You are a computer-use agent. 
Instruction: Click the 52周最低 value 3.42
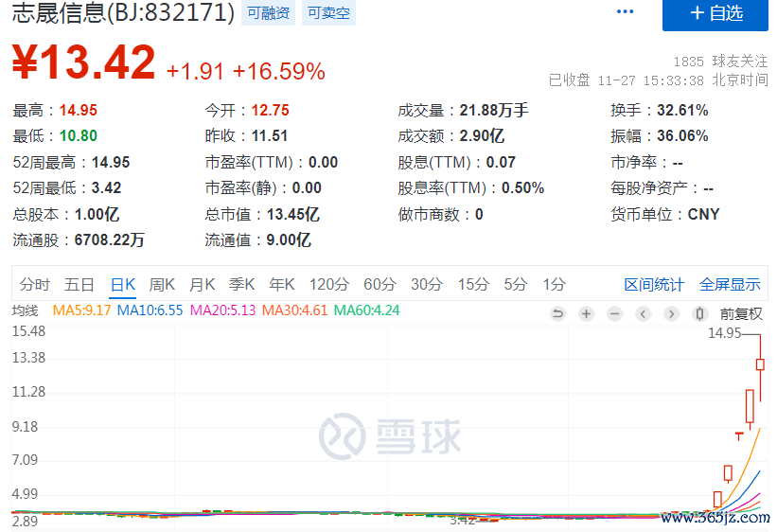106,188
